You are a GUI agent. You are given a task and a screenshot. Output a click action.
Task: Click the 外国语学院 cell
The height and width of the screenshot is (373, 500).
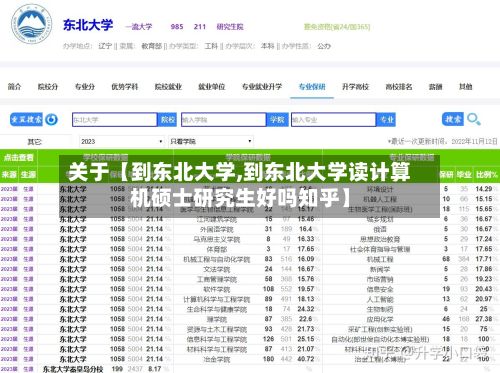pyautogui.click(x=217, y=229)
